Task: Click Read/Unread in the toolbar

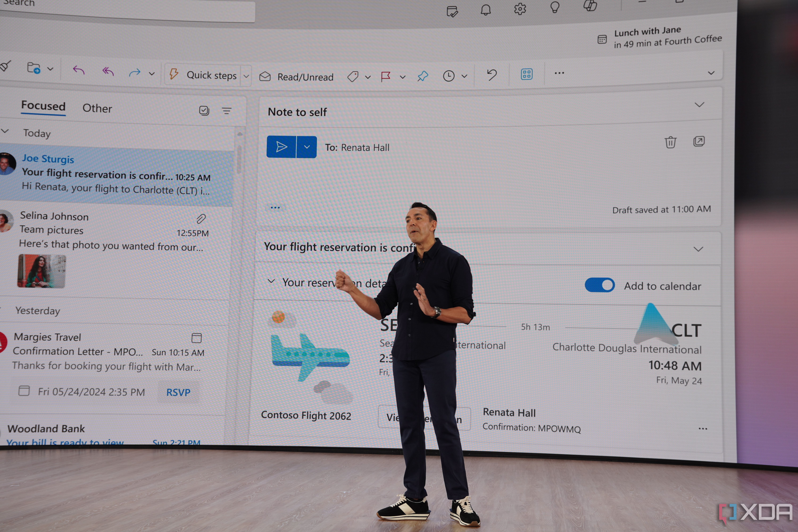Action: (297, 77)
